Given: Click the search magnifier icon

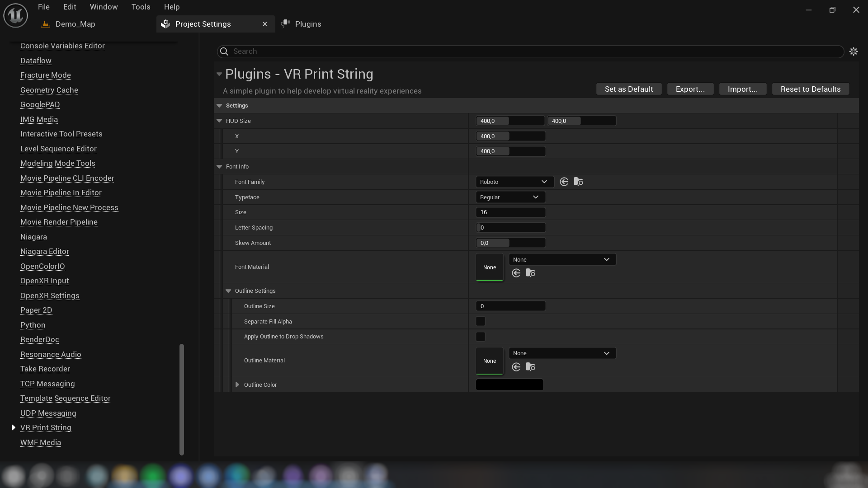Looking at the screenshot, I should click(x=224, y=52).
